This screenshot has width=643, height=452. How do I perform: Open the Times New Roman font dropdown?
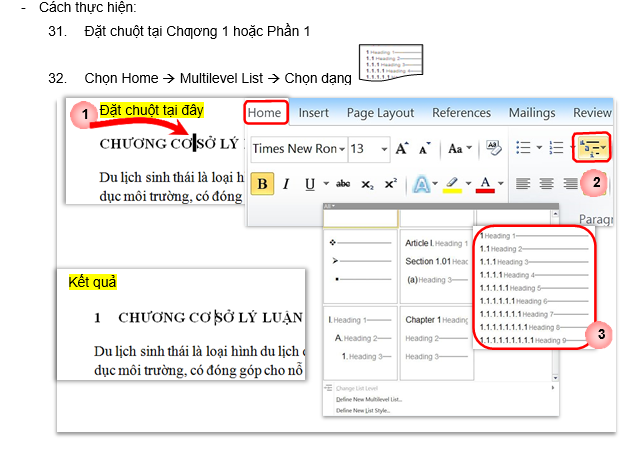pyautogui.click(x=342, y=149)
